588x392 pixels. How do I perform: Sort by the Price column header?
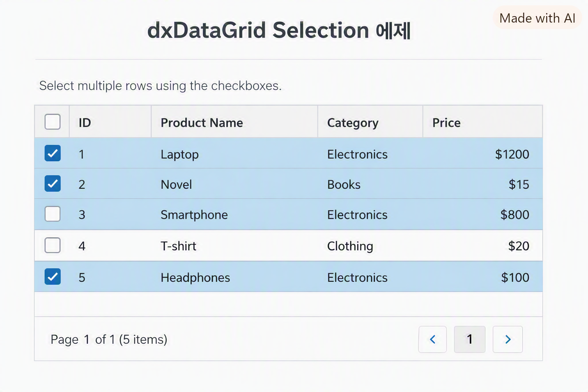coord(482,122)
